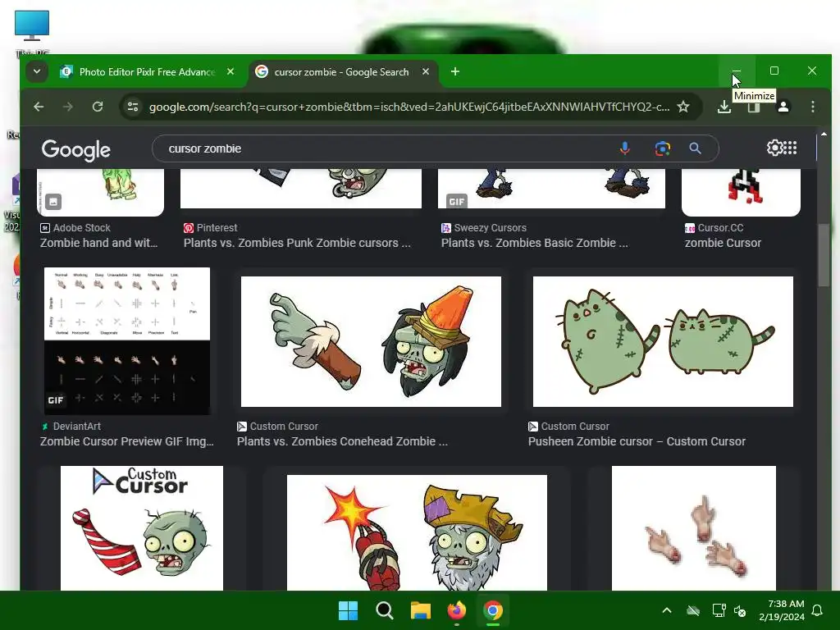Show hidden system tray icons

coord(667,610)
